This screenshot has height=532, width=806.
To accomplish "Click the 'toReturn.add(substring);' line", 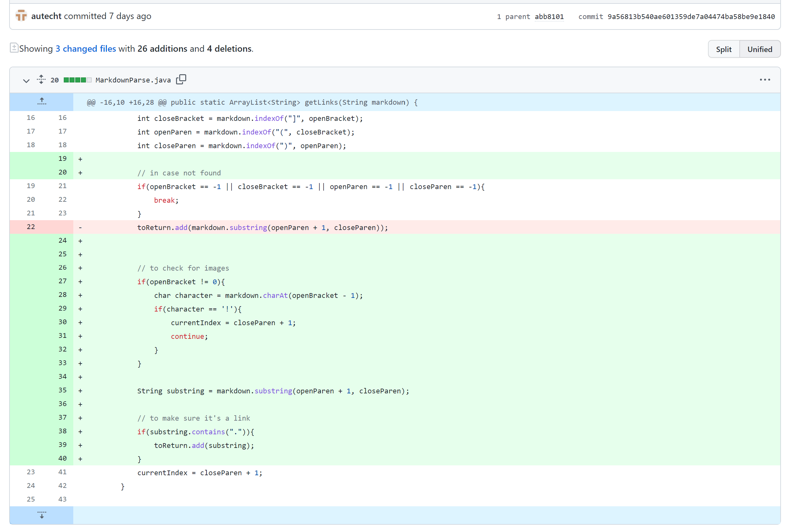I will tap(204, 445).
